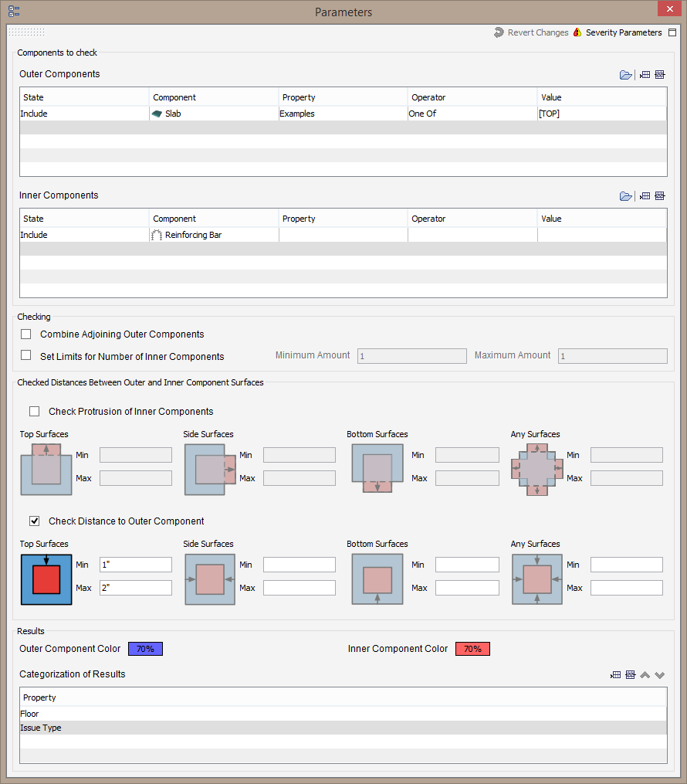
Task: Select the Floor categorization row
Action: (343, 714)
